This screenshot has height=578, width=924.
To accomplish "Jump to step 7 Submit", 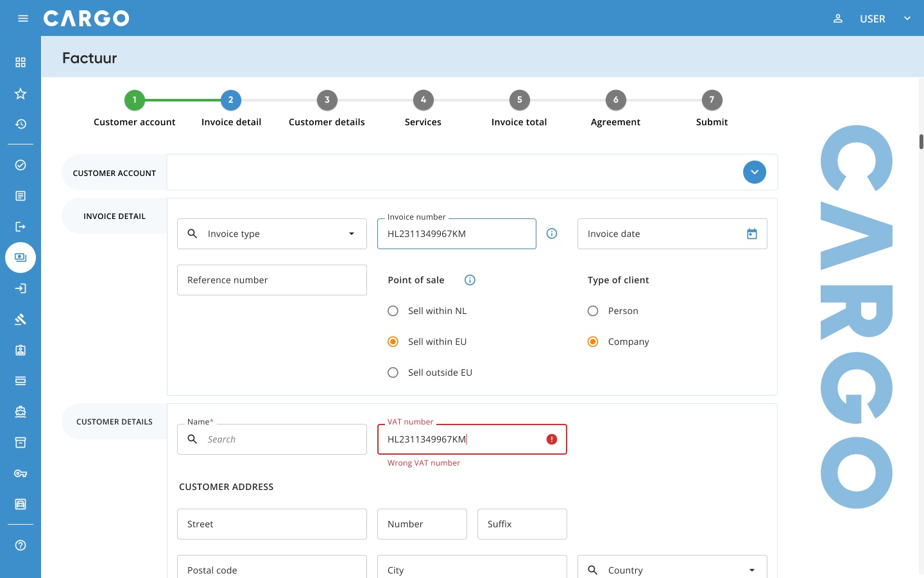I will tap(712, 100).
